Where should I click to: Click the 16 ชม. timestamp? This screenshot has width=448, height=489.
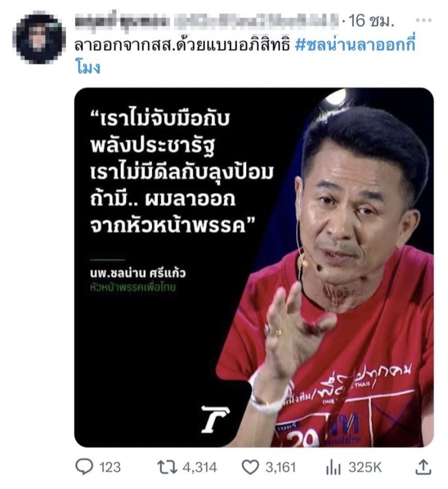(x=371, y=20)
